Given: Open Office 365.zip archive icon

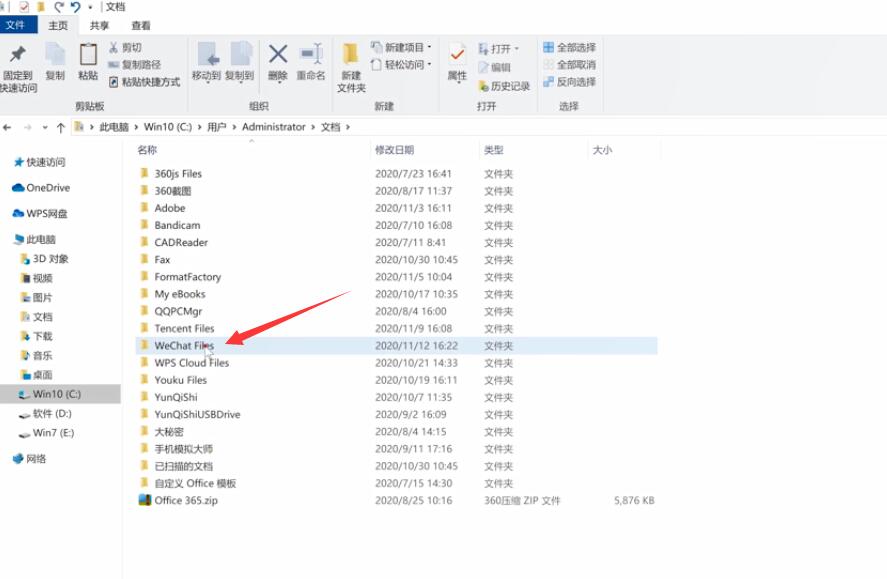Looking at the screenshot, I should point(145,500).
